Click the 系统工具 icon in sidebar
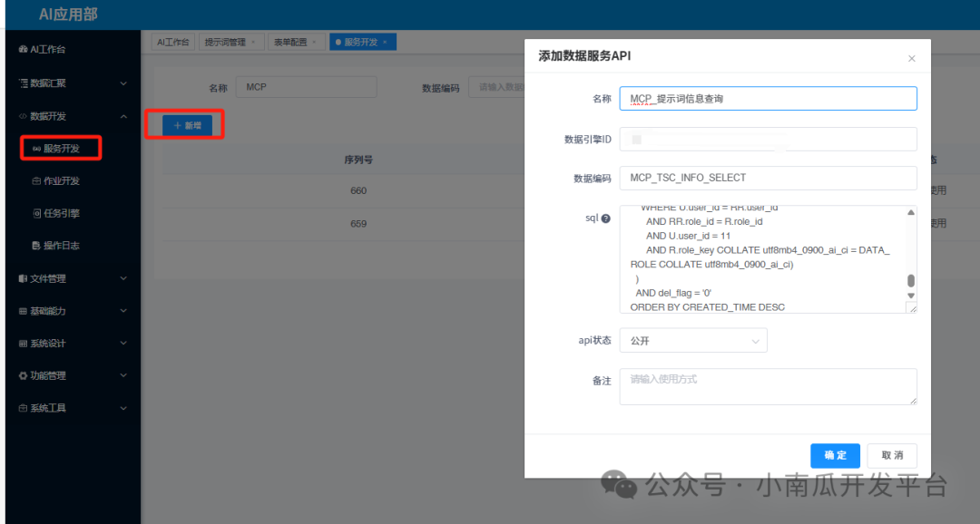Viewport: 980px width, 524px height. 23,409
